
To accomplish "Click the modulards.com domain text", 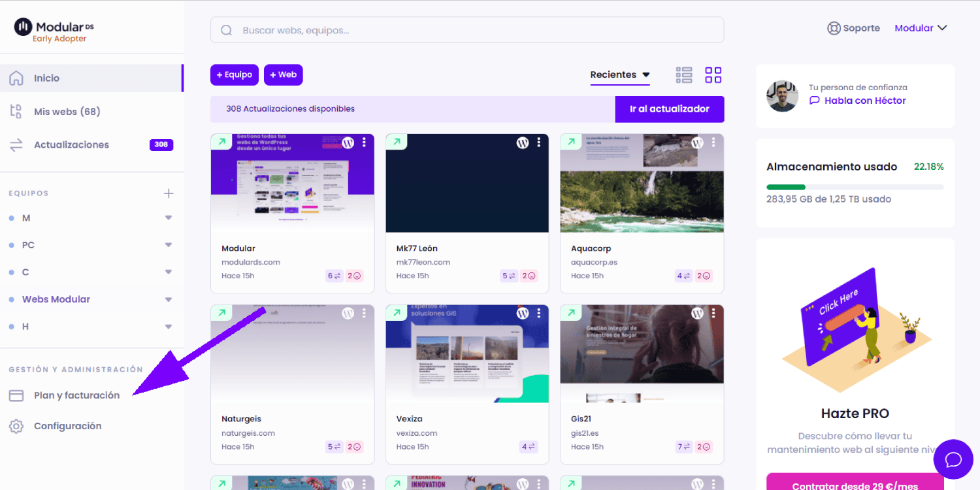I will point(251,262).
